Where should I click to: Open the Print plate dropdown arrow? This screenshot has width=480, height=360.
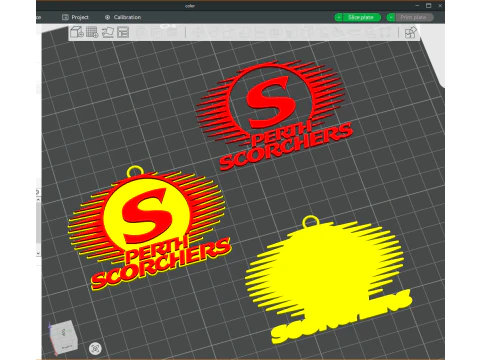(391, 17)
